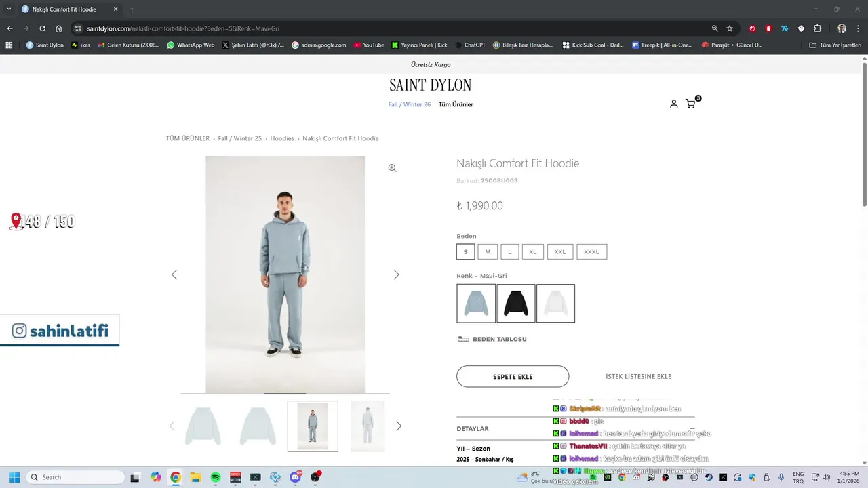Image resolution: width=868 pixels, height=488 pixels.
Task: Open ChatGPT bookmark
Action: pos(470,45)
